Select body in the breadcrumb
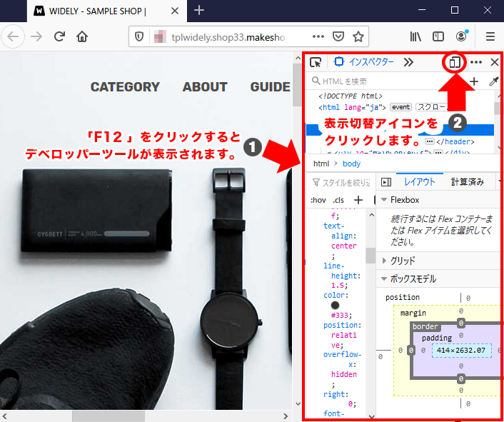This screenshot has height=422, width=504. click(351, 164)
